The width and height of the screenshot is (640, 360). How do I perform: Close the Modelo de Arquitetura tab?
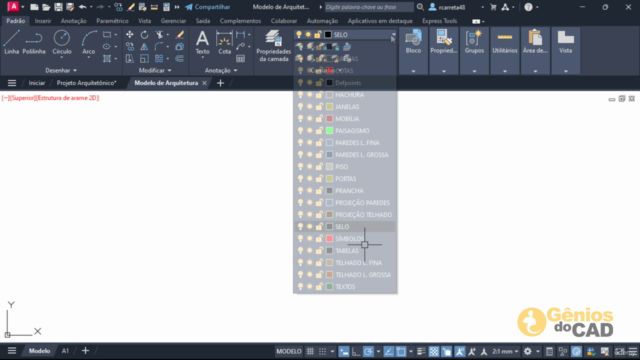[x=204, y=83]
